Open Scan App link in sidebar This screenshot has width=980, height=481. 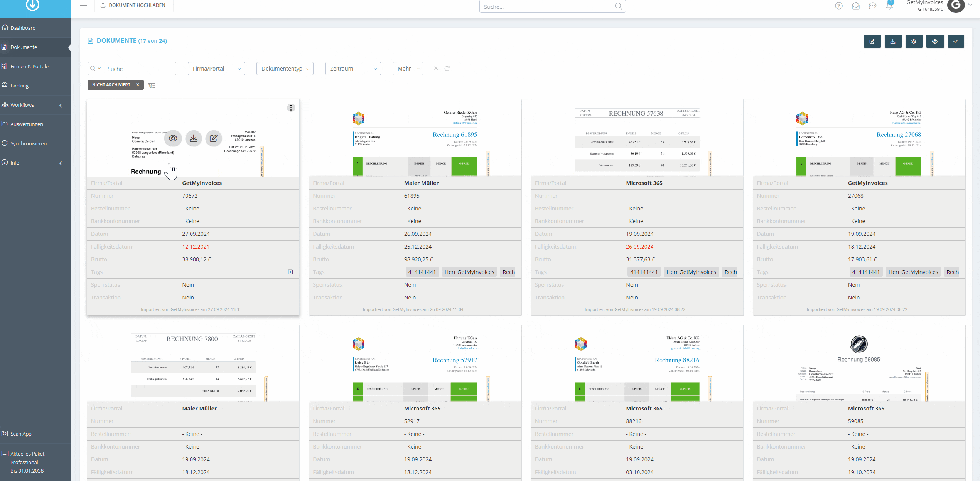tap(35, 434)
